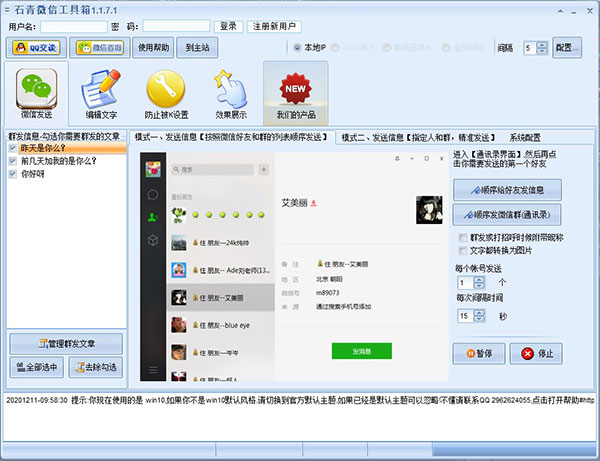Open the 编辑文字 edit text icon
The image size is (600, 461).
pyautogui.click(x=101, y=93)
